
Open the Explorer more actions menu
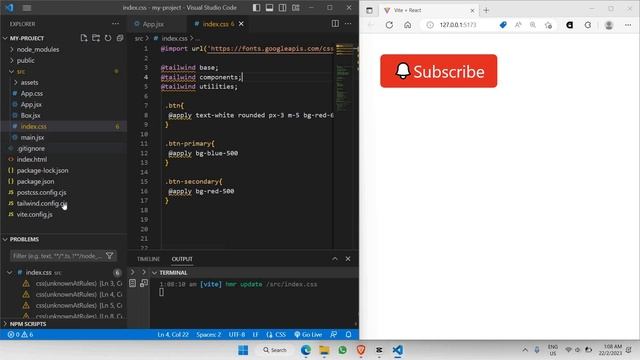(116, 24)
